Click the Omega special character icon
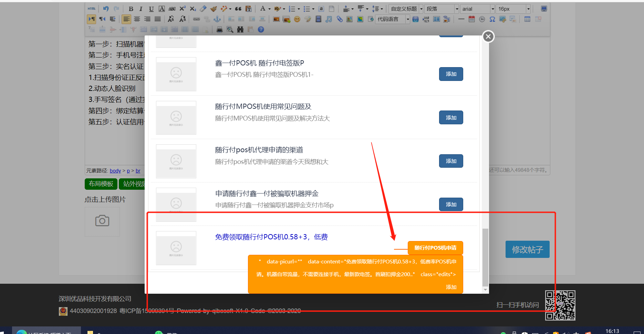This screenshot has width=644, height=334. click(492, 19)
